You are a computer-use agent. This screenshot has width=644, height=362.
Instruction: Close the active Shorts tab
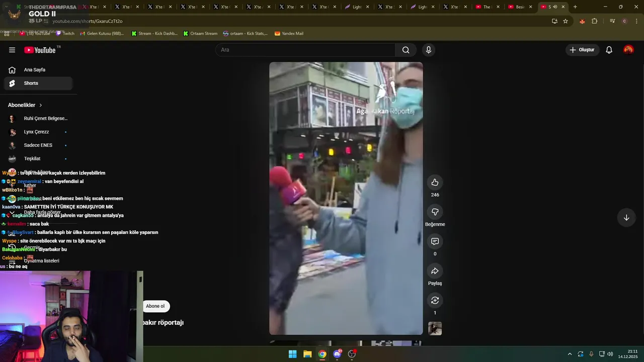[563, 7]
